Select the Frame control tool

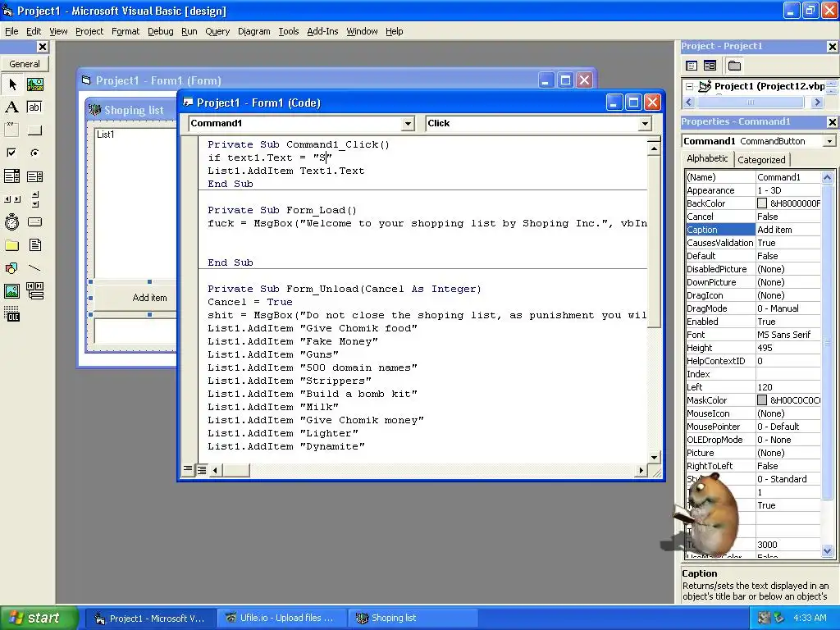pyautogui.click(x=12, y=130)
